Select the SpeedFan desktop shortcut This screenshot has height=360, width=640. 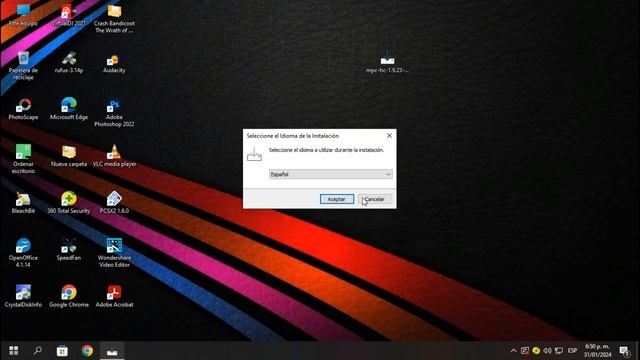[x=69, y=250]
